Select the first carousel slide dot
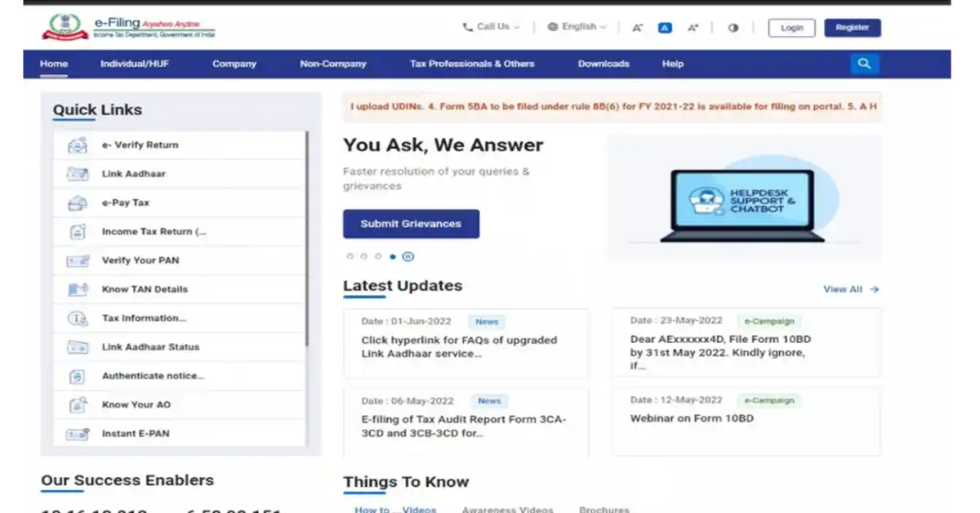The width and height of the screenshot is (980, 513). click(x=350, y=256)
